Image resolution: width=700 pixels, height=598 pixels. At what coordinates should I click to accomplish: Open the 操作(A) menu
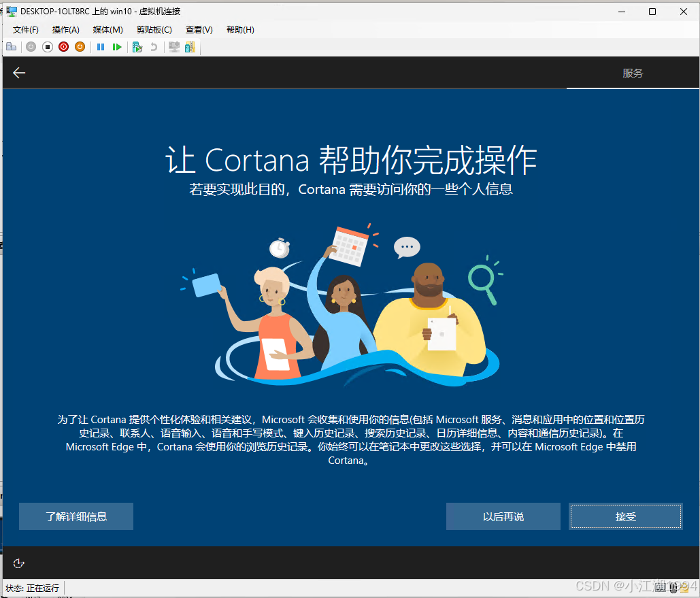(x=65, y=30)
